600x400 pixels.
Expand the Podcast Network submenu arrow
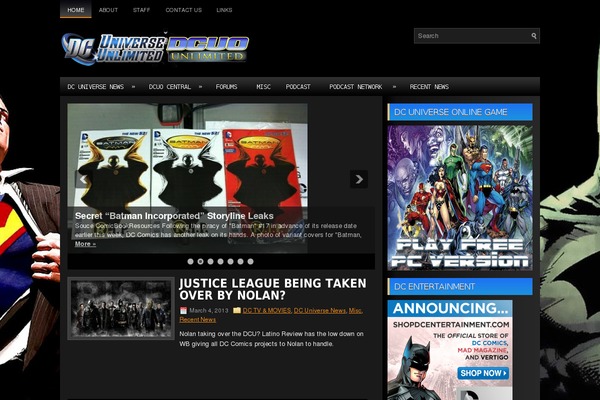[394, 87]
